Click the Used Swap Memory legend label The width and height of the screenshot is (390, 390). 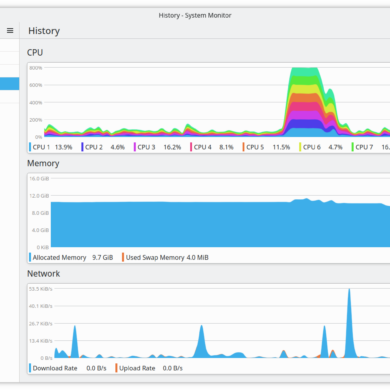coord(155,257)
